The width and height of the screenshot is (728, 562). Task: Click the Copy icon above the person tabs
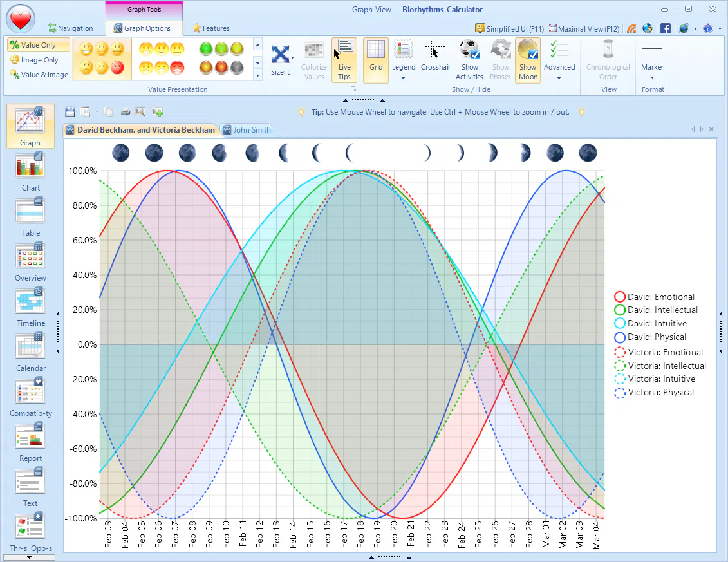[x=108, y=111]
